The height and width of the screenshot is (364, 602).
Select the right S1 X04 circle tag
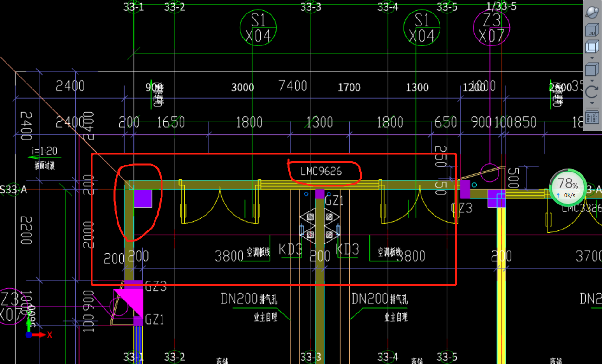[421, 28]
